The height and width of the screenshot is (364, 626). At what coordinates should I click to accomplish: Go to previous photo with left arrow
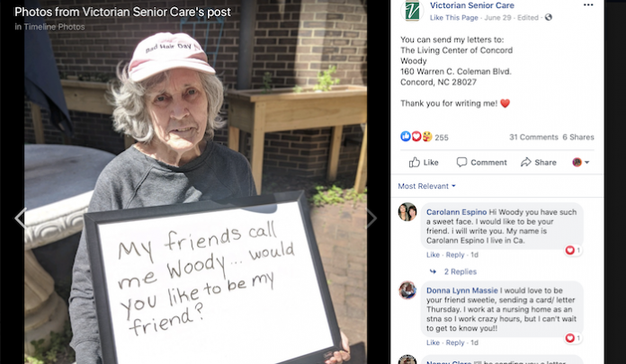click(19, 218)
